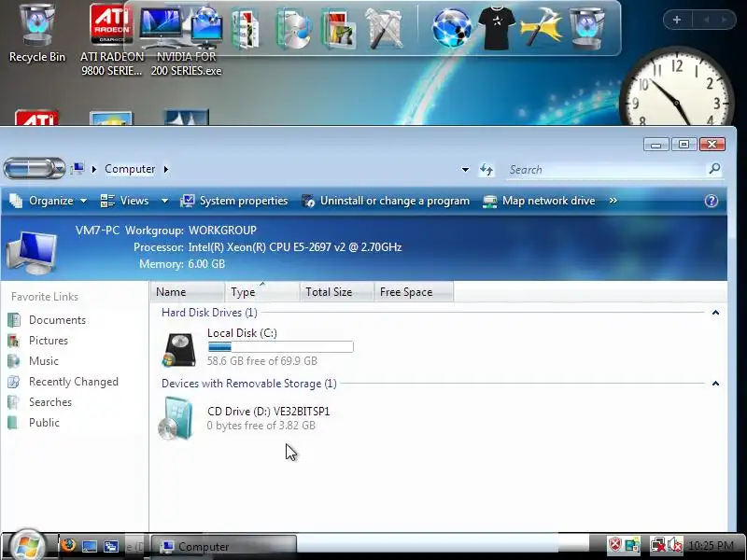
Task: Click Devices with Removable Storage (1) heading
Action: click(249, 384)
